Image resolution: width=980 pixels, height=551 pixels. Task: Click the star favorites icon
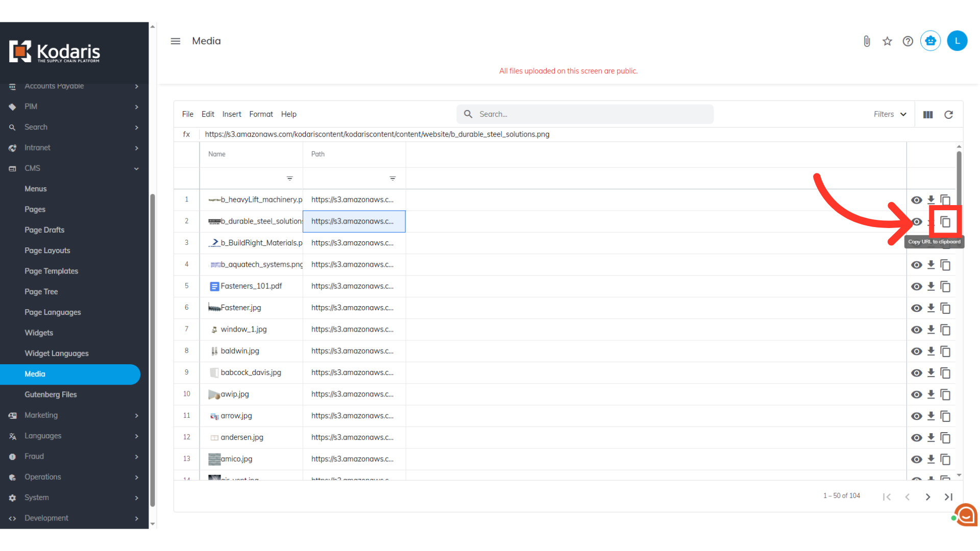coord(887,41)
